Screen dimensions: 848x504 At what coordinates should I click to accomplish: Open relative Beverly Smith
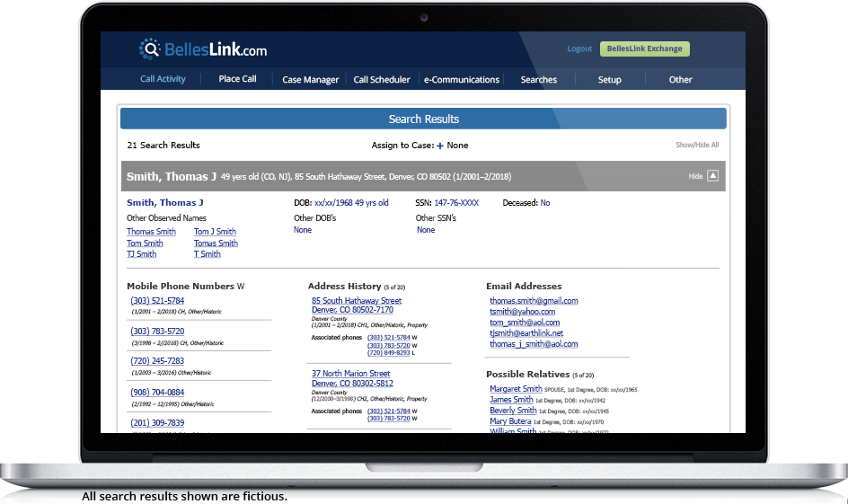(513, 411)
